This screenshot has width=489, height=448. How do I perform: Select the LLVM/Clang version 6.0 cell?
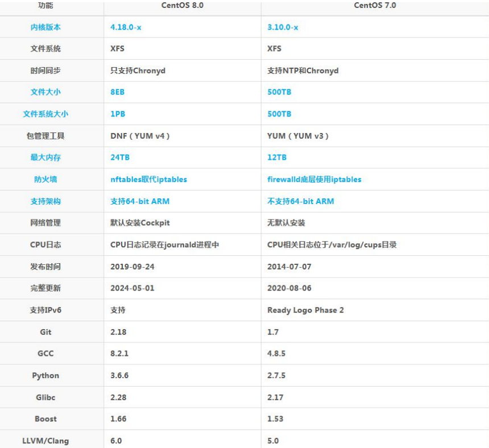point(116,441)
